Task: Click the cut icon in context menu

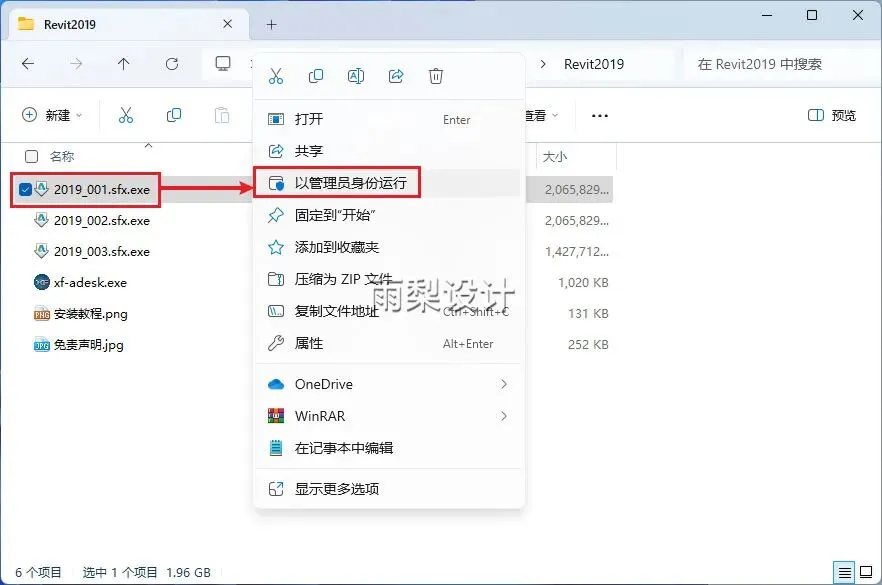Action: pos(276,76)
